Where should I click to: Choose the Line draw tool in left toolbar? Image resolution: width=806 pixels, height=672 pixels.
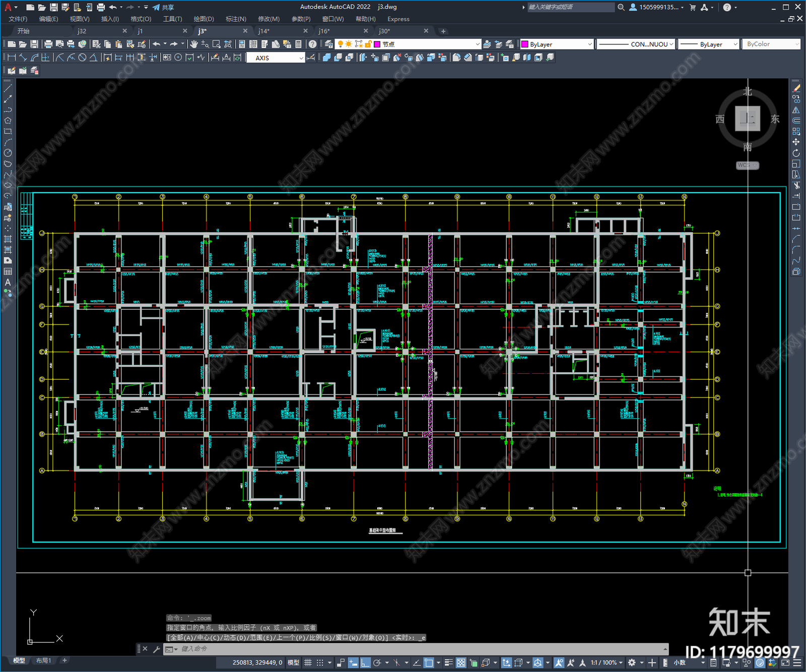(8, 88)
